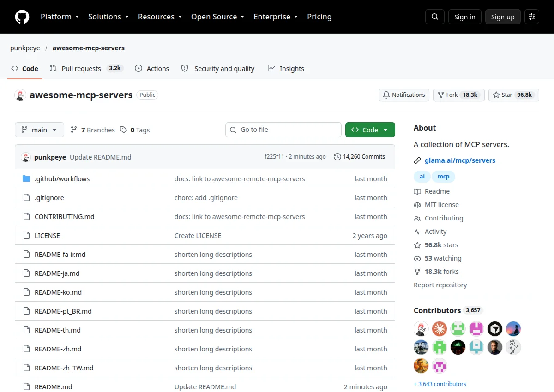Image resolution: width=554 pixels, height=392 pixels.
Task: Open the search magnifier button
Action: pyautogui.click(x=435, y=17)
